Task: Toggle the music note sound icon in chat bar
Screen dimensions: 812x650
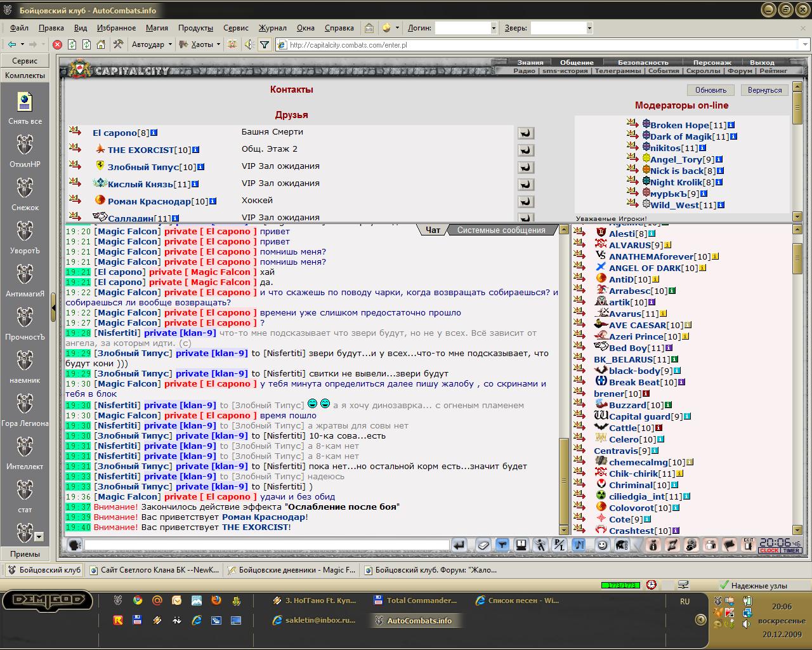Action: click(x=579, y=545)
